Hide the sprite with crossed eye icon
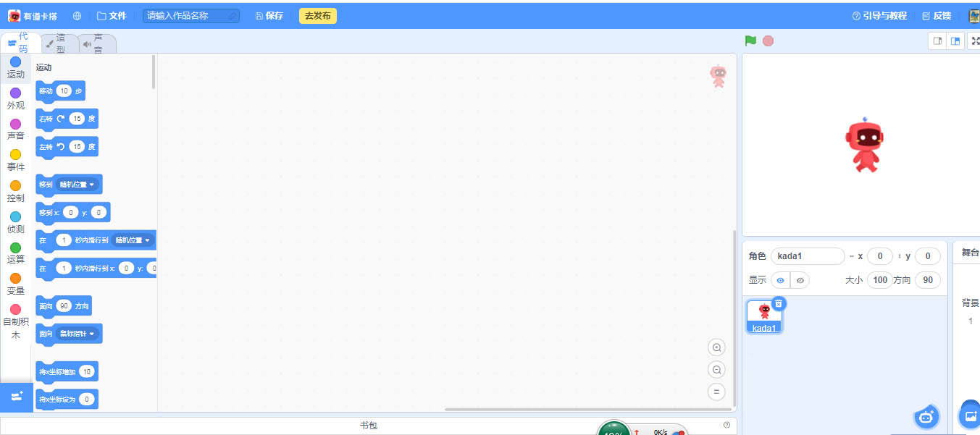The image size is (980, 435). [x=800, y=280]
